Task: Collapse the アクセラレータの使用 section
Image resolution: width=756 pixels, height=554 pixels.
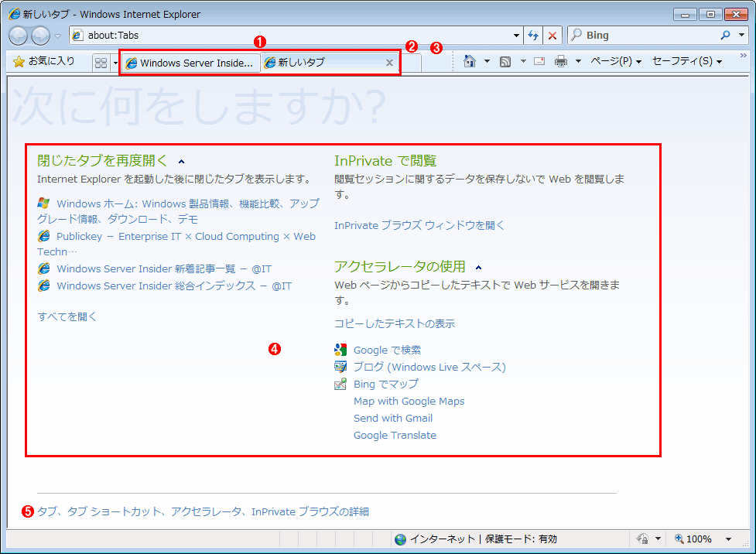Action: click(x=479, y=268)
